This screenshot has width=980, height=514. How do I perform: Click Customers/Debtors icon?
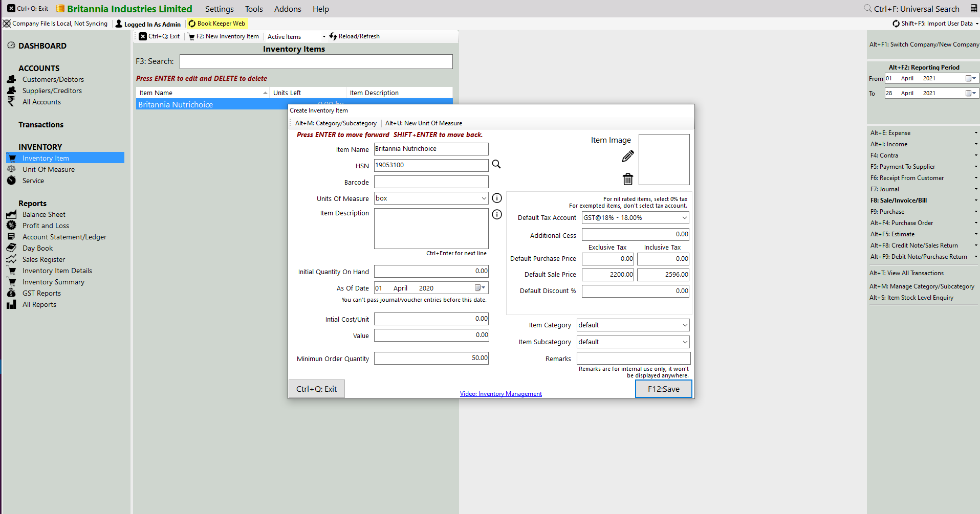point(12,79)
